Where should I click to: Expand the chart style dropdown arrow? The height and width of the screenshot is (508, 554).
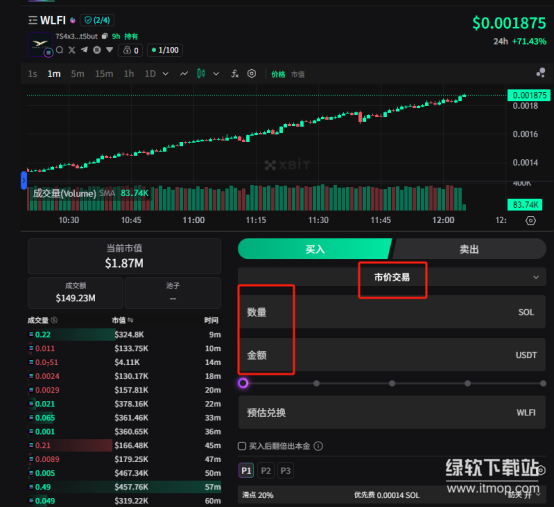coord(216,74)
